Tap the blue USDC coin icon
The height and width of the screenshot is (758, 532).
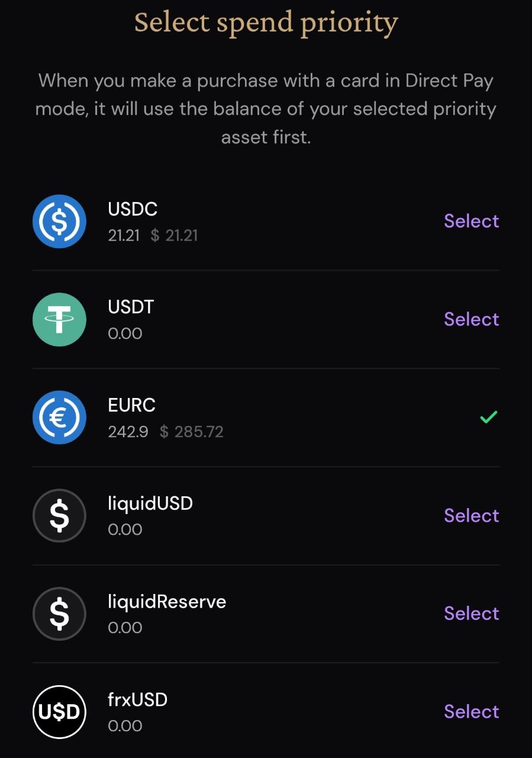pos(59,221)
